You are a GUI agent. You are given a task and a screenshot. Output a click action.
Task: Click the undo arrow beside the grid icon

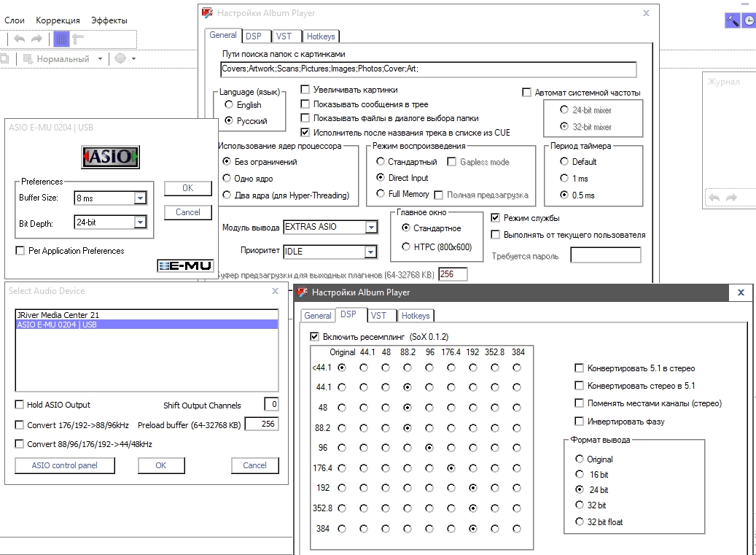point(19,39)
